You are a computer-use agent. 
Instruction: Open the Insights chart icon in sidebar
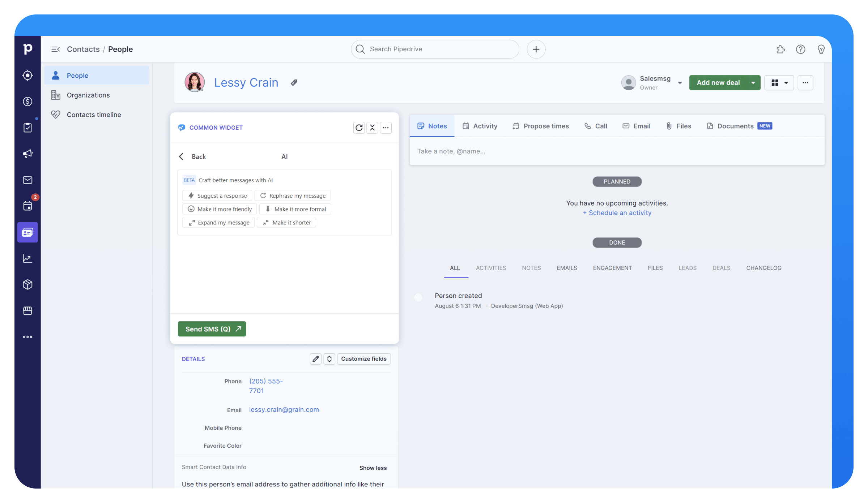point(27,258)
